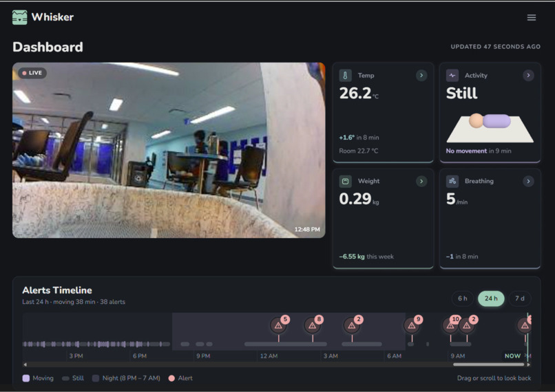Viewport: 555px width, 392px height.
Task: Open the alert marker with 8 alerts
Action: 313,325
